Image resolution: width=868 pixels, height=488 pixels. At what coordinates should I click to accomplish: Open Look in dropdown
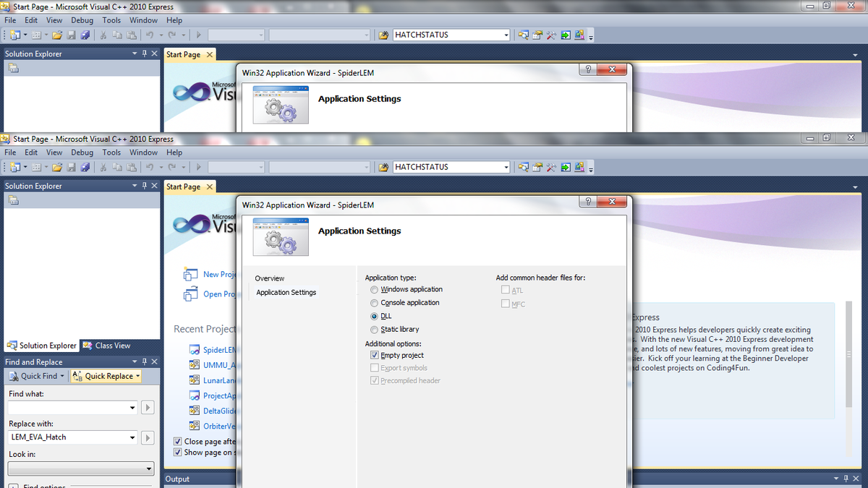point(148,469)
